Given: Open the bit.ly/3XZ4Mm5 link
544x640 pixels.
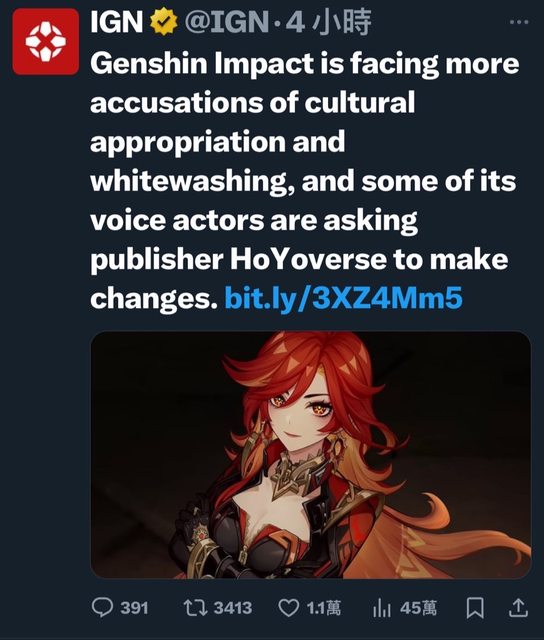Looking at the screenshot, I should (343, 298).
